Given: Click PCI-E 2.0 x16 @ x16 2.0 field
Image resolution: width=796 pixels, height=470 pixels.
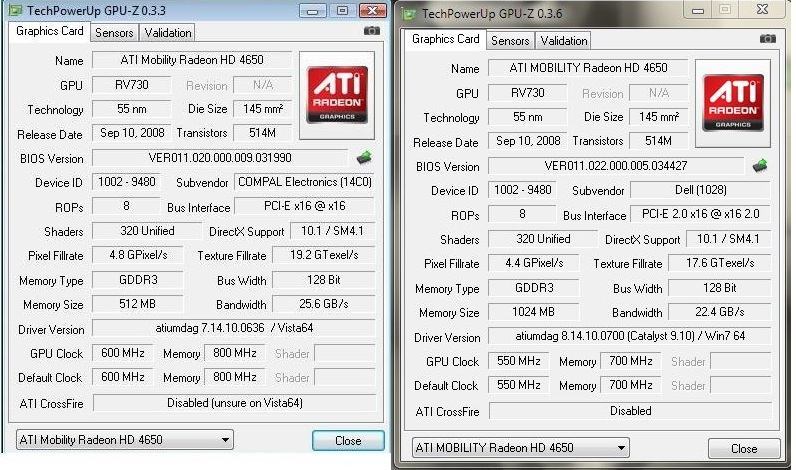Looking at the screenshot, I should tap(701, 214).
